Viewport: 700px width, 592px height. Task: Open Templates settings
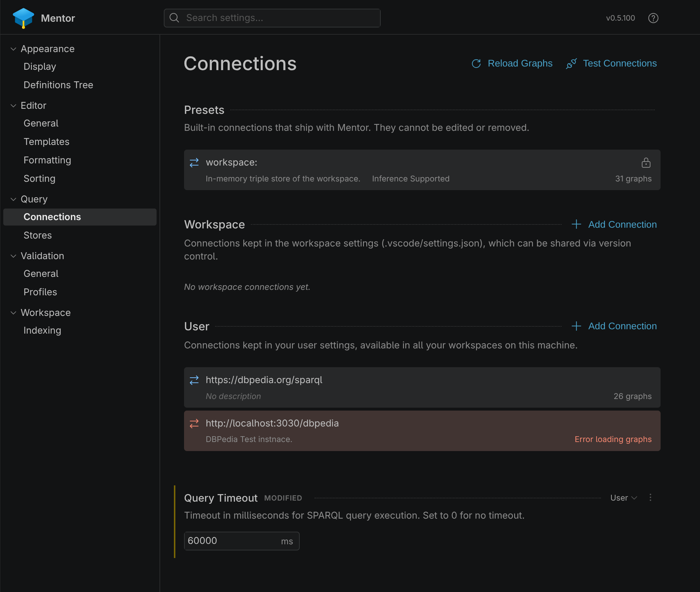coord(46,142)
